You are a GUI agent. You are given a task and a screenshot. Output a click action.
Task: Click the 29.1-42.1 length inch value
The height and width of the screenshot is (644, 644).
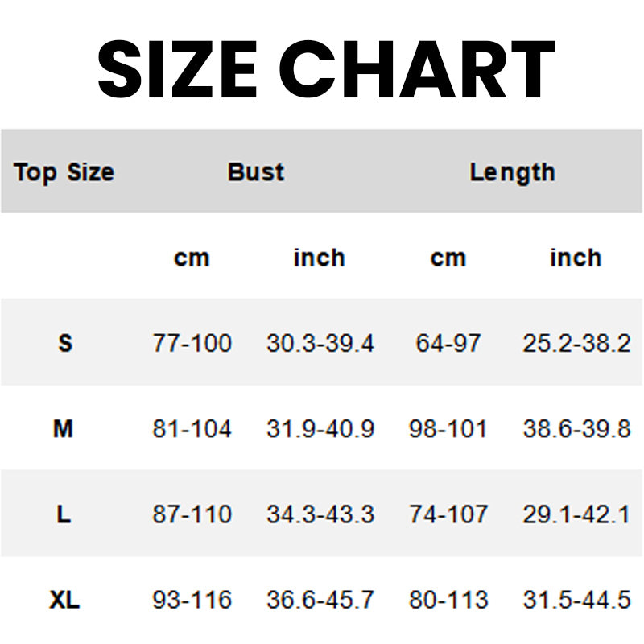(x=576, y=514)
